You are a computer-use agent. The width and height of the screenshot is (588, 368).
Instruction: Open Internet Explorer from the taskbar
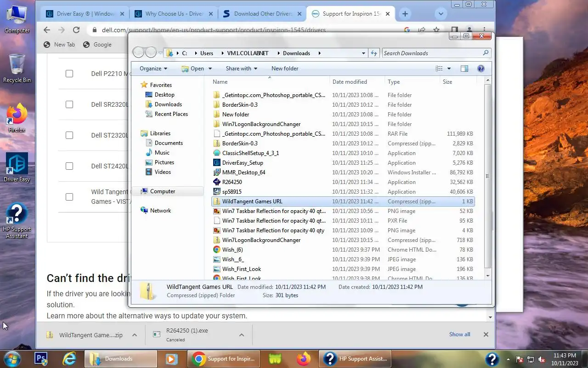pyautogui.click(x=69, y=359)
